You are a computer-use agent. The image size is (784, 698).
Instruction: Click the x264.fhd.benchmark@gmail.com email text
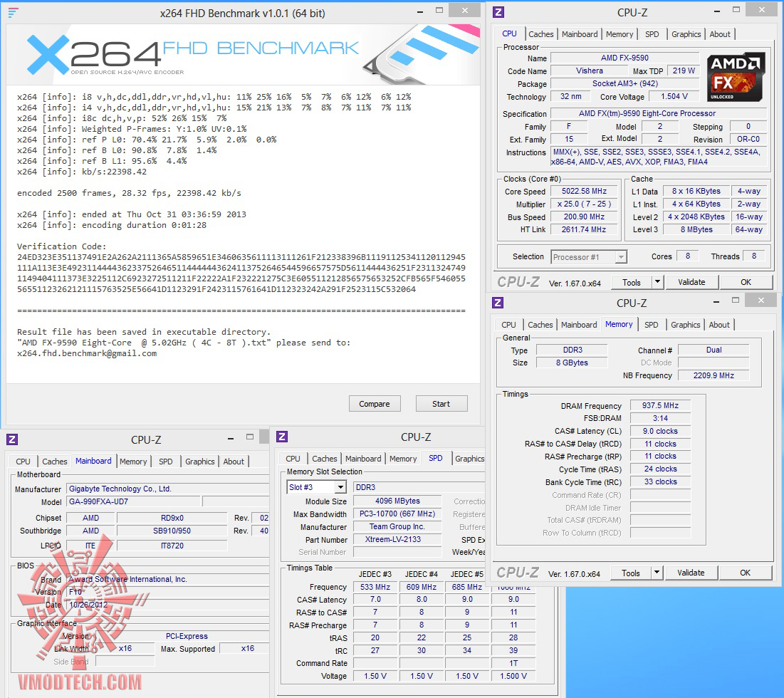(87, 353)
